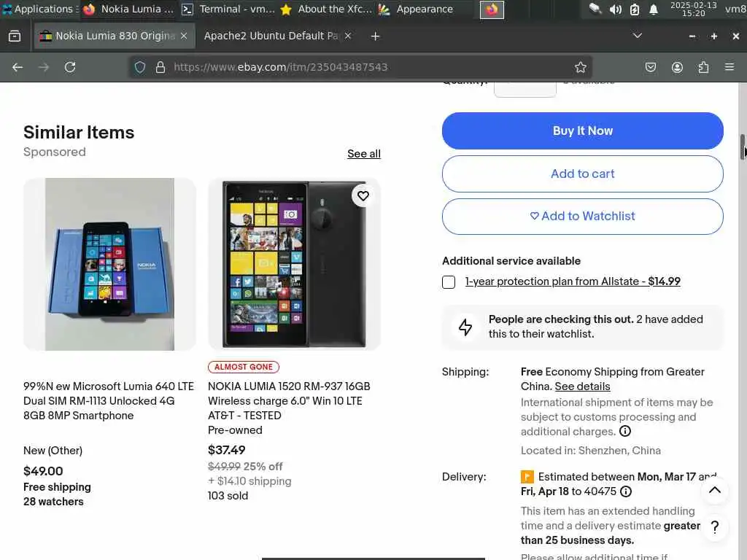Viewport: 747px width, 560px height.
Task: Open the extensions puzzle icon
Action: [x=703, y=67]
